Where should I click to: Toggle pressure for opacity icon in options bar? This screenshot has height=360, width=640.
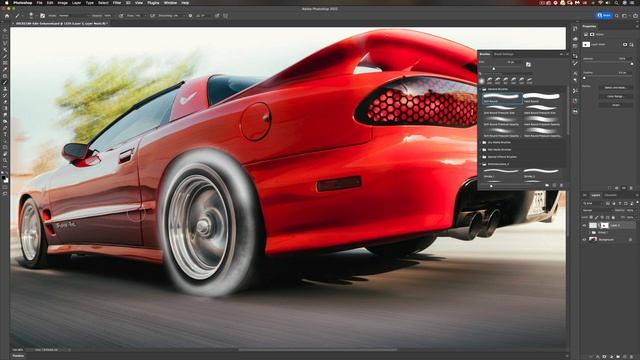121,16
